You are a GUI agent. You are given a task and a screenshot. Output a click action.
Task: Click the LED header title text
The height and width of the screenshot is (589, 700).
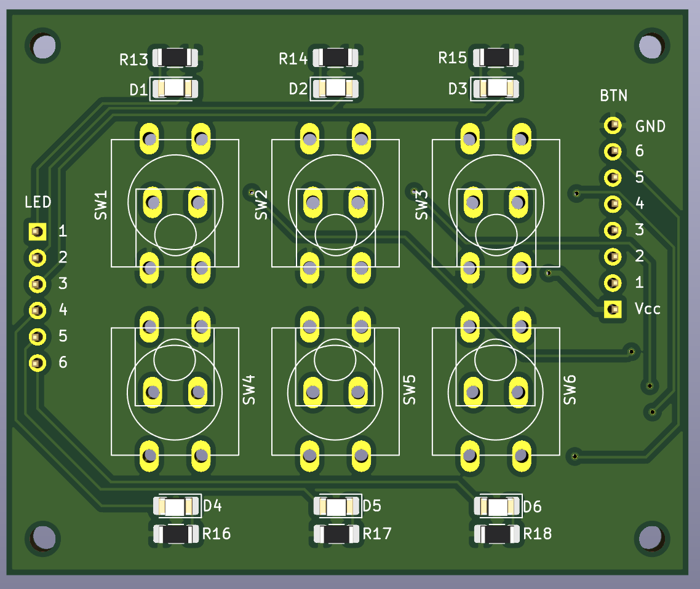click(38, 202)
